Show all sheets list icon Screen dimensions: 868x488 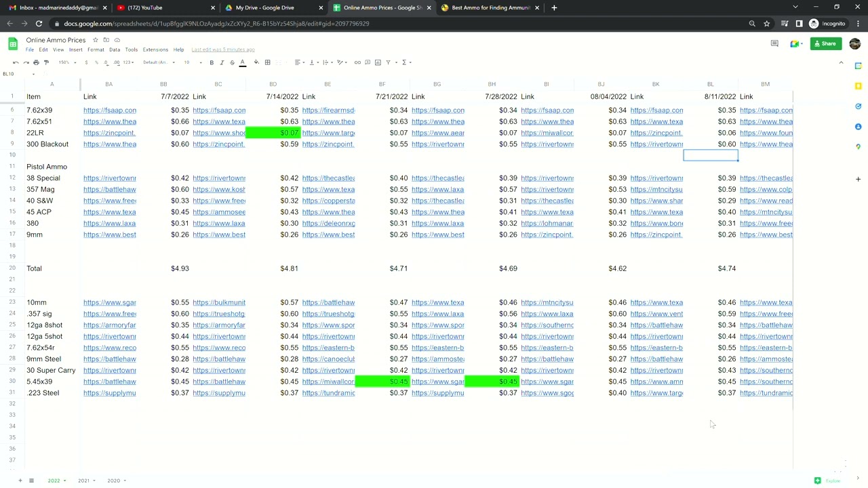point(31,481)
